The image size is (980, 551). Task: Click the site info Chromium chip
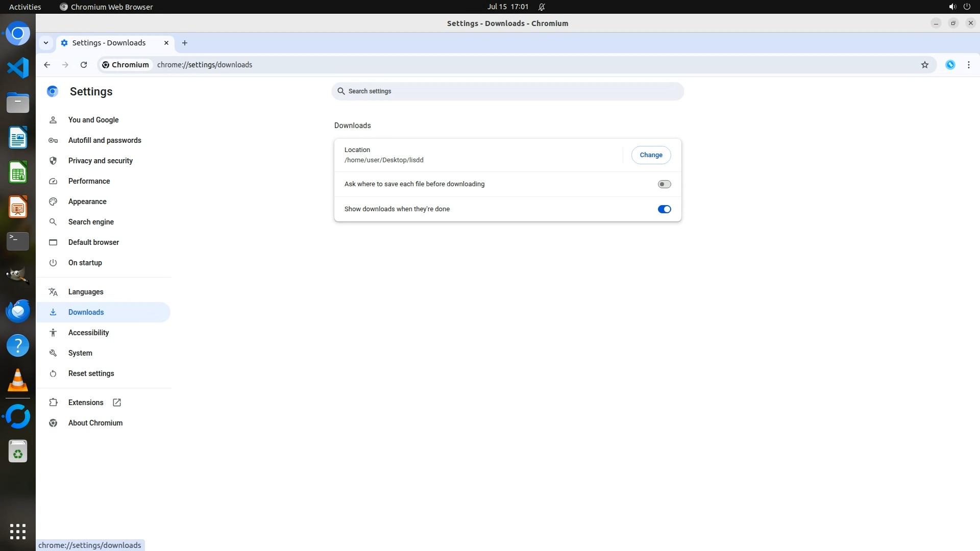[x=126, y=65]
